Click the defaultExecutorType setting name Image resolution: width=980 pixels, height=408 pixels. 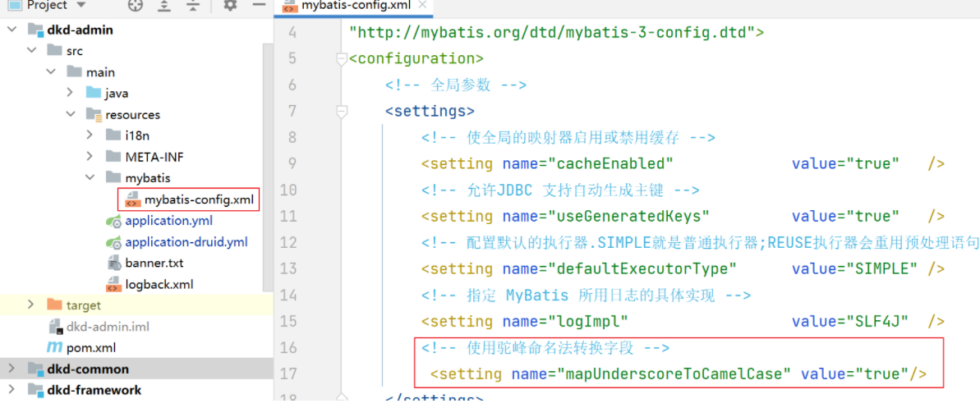point(642,268)
